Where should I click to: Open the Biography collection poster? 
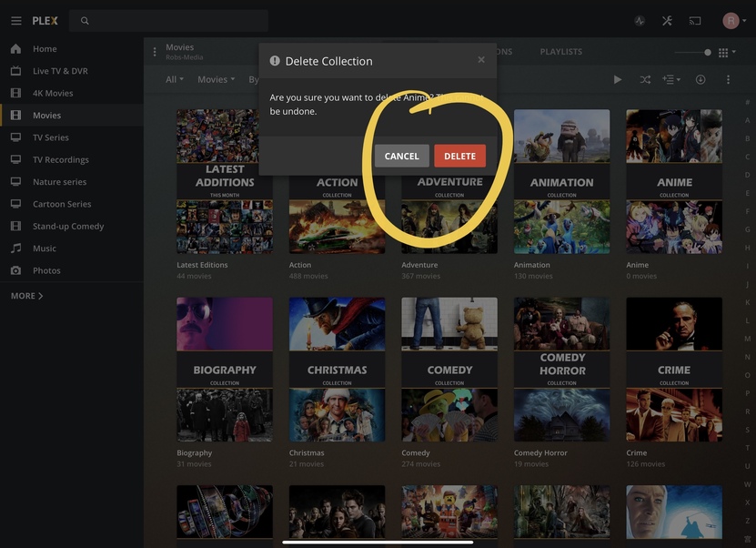click(x=225, y=370)
